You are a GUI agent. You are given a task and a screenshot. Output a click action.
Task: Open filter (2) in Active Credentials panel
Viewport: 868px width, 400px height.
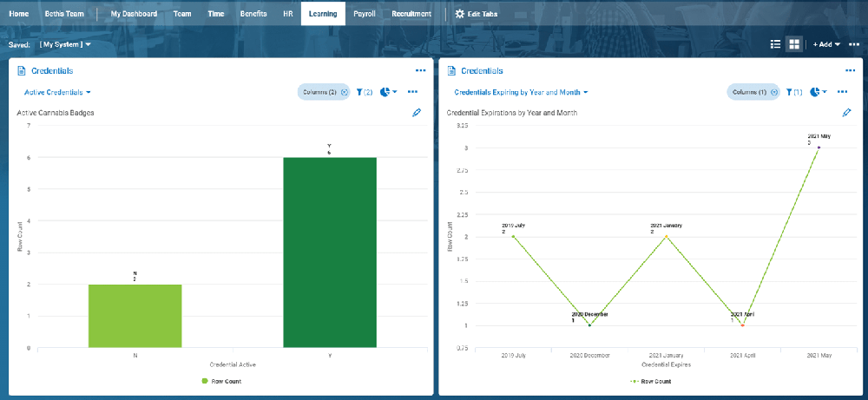(365, 92)
